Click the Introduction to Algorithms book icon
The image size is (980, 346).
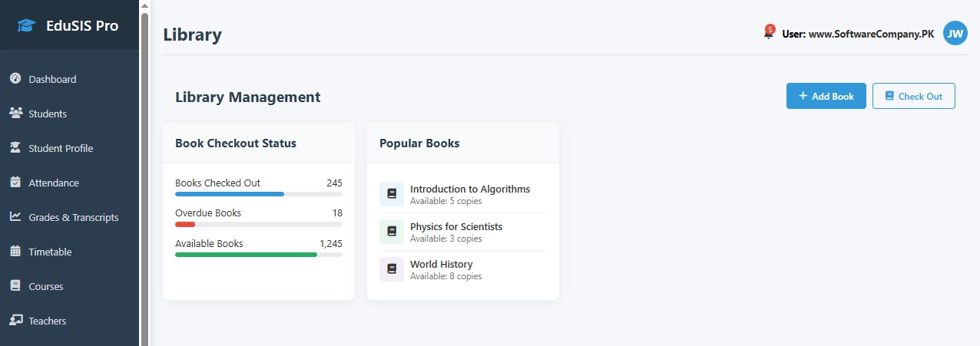(392, 194)
